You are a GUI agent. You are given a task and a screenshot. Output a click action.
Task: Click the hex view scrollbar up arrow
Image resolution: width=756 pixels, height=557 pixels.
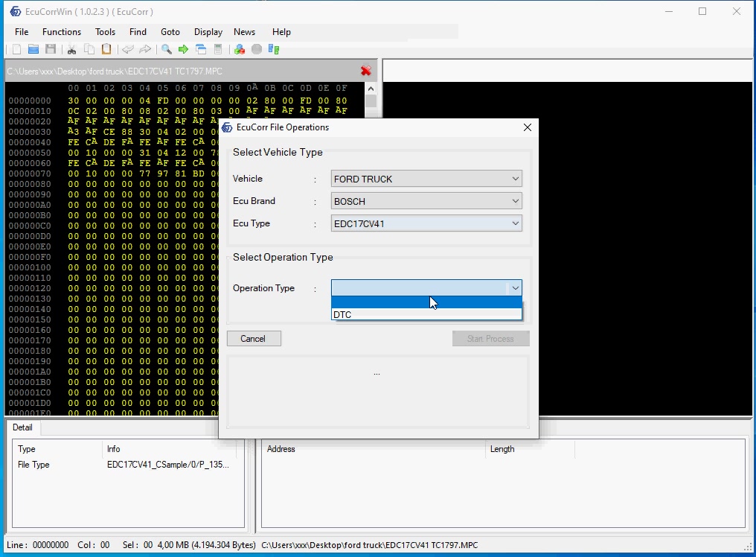coord(371,89)
